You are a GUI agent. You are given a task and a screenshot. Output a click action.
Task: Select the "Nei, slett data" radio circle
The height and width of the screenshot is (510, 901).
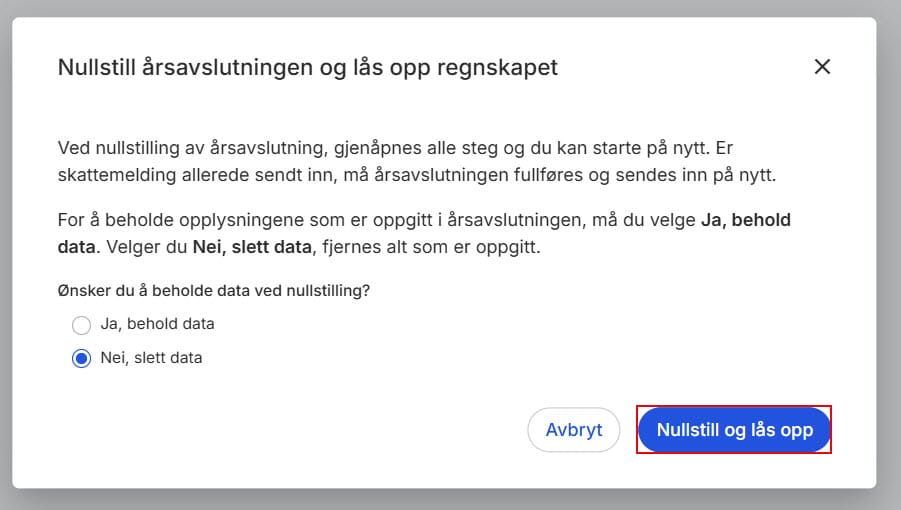coord(82,358)
